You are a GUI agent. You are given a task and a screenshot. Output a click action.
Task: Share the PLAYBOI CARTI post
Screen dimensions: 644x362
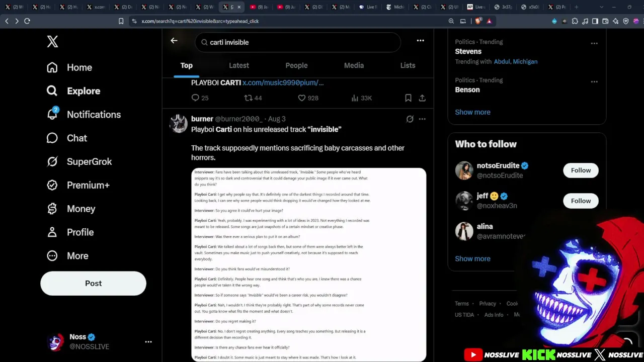point(422,98)
